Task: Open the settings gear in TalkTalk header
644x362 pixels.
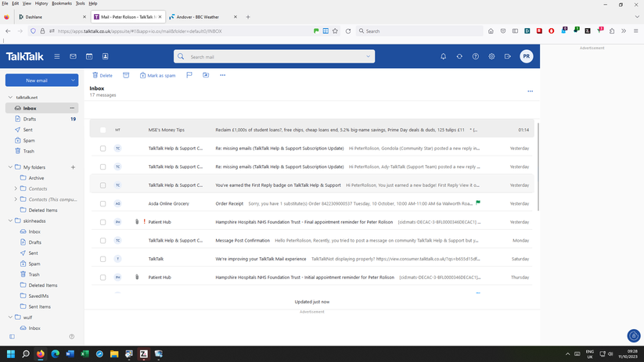Action: click(491, 56)
